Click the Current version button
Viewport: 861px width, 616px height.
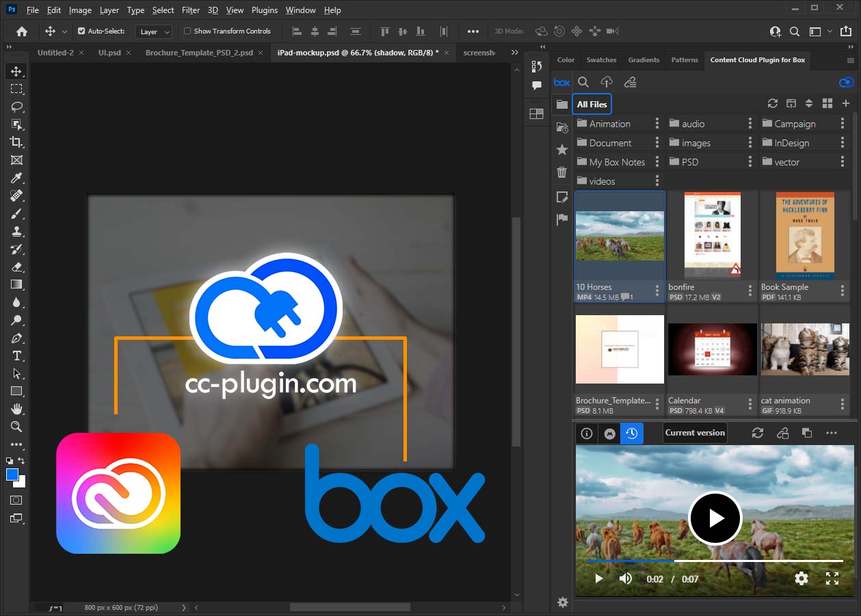tap(694, 433)
